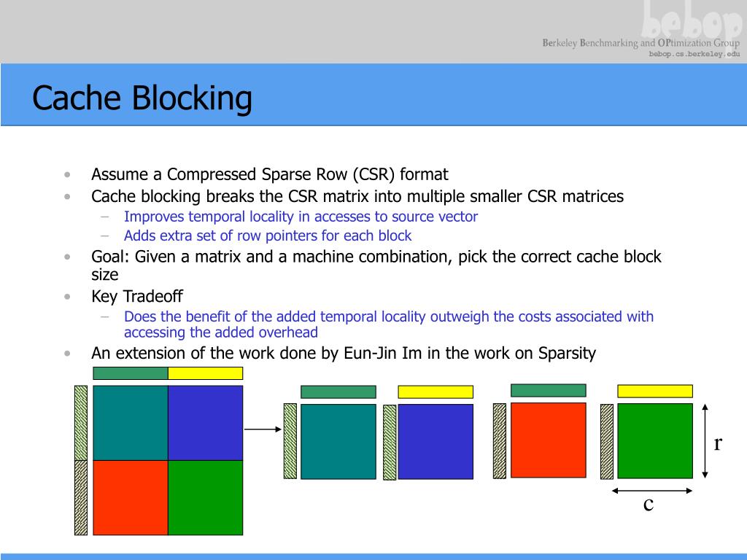Click the yellow bar above the standalone green block
This screenshot has width=747, height=560.
(x=655, y=391)
